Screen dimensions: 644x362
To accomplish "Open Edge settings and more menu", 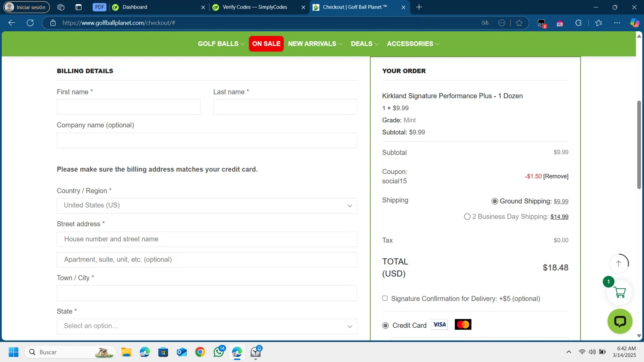I will click(617, 23).
